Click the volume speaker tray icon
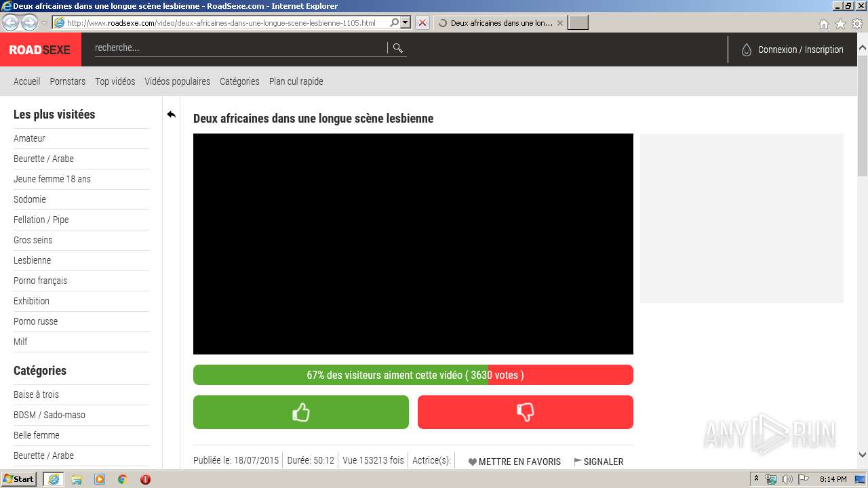The height and width of the screenshot is (488, 868). tap(787, 479)
